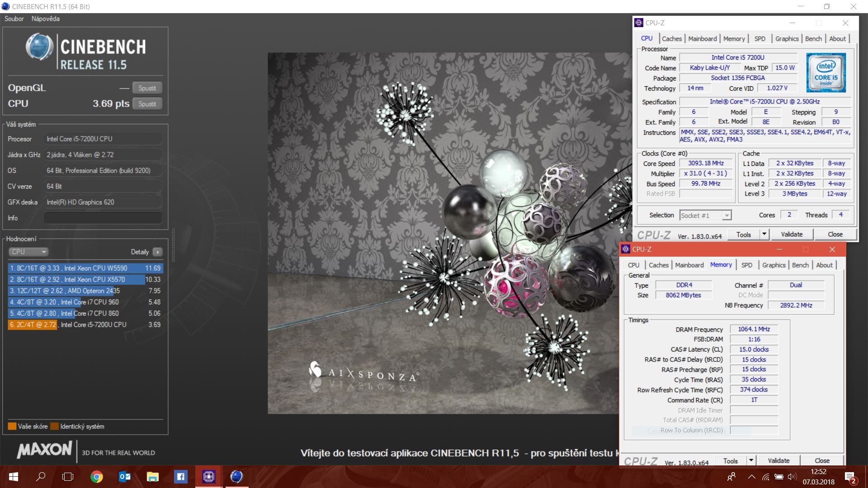868x488 pixels.
Task: Open Mainboard tab in upper CPU-Z
Action: point(703,39)
